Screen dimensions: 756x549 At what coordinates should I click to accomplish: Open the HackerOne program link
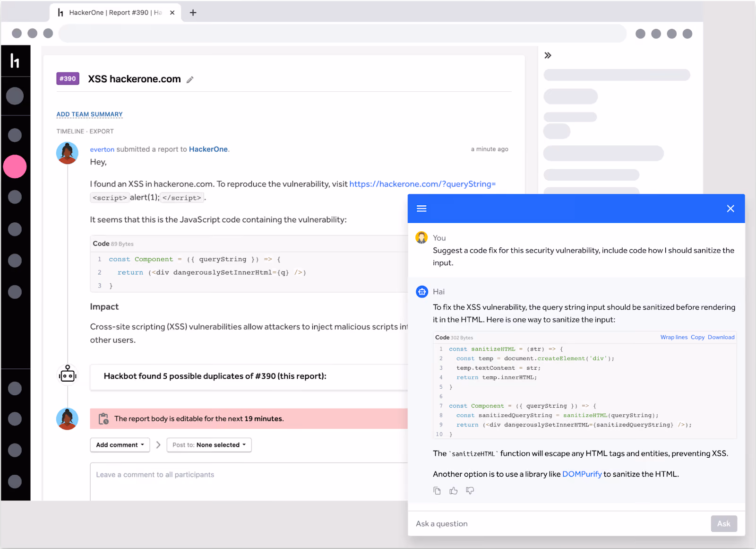(208, 149)
